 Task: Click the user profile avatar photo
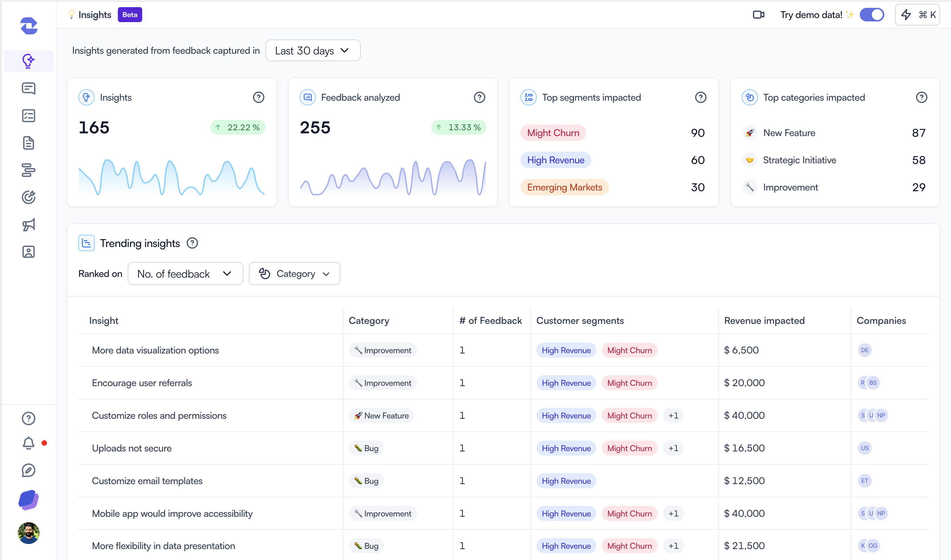coord(28,533)
